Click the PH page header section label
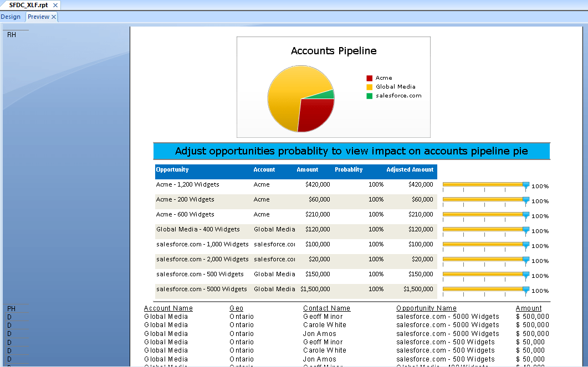Image resolution: width=588 pixels, height=367 pixels. pos(11,309)
